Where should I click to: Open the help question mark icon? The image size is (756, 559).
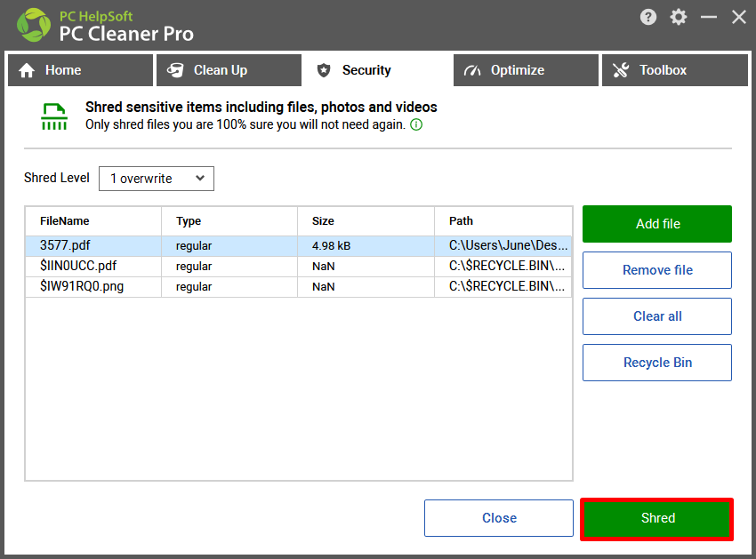(x=648, y=18)
